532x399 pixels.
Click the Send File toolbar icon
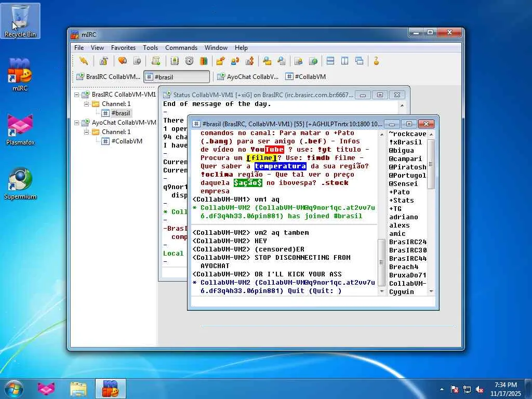(x=220, y=61)
